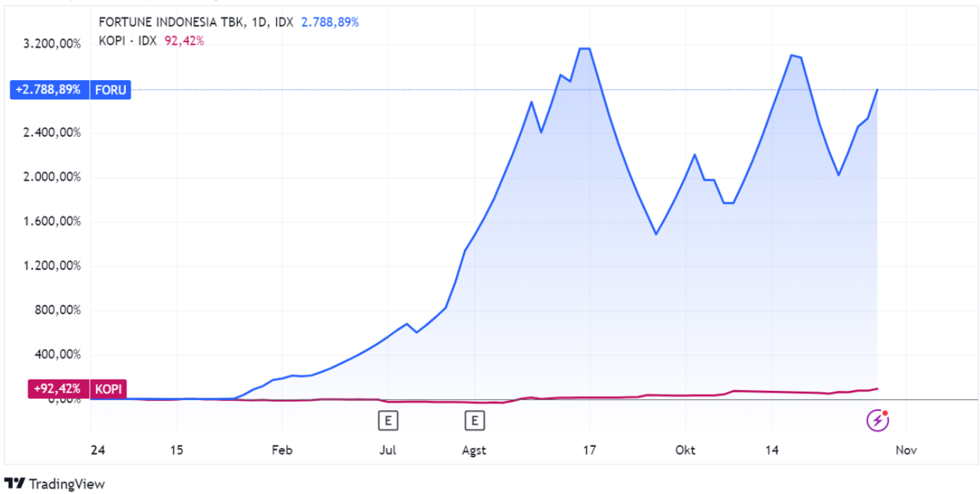
Task: Click the 14 date label on time axis
Action: 772,450
